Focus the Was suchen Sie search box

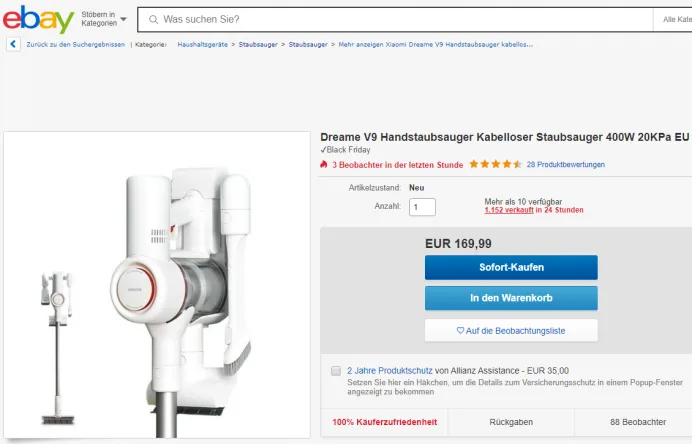click(400, 19)
